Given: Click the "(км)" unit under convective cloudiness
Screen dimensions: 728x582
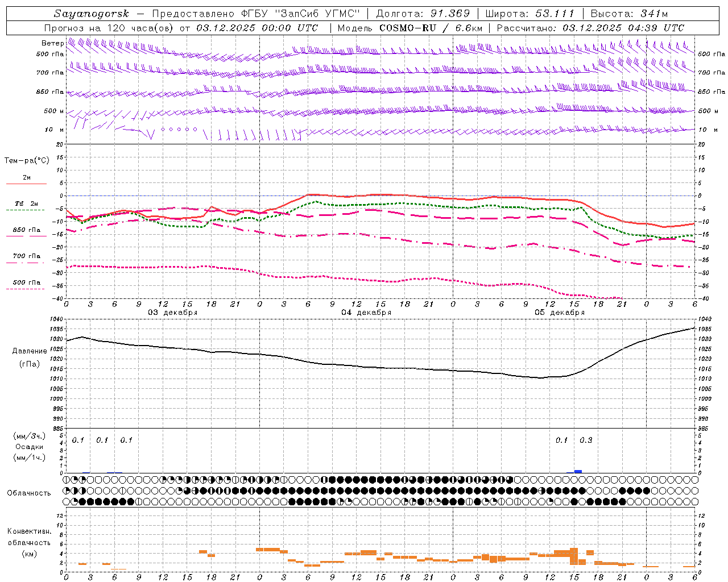Looking at the screenshot, I should (x=29, y=554).
